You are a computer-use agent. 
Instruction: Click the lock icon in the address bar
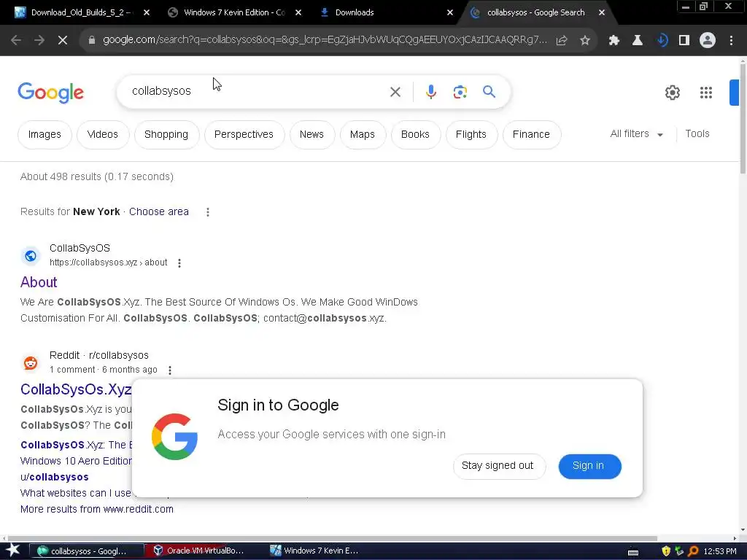point(92,40)
